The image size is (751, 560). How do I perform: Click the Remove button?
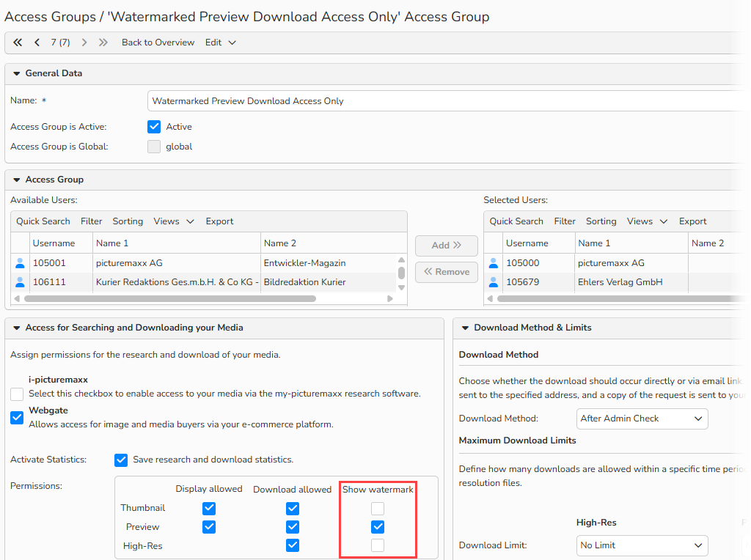(x=447, y=272)
